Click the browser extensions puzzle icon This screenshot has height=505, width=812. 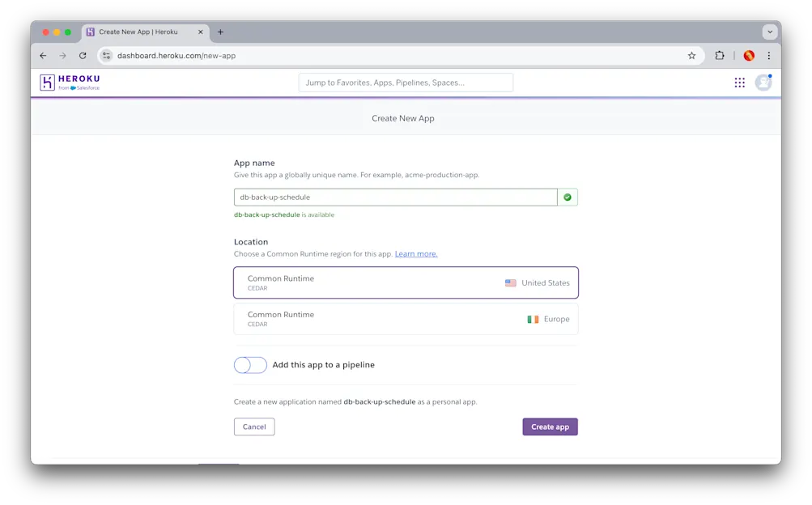tap(719, 56)
